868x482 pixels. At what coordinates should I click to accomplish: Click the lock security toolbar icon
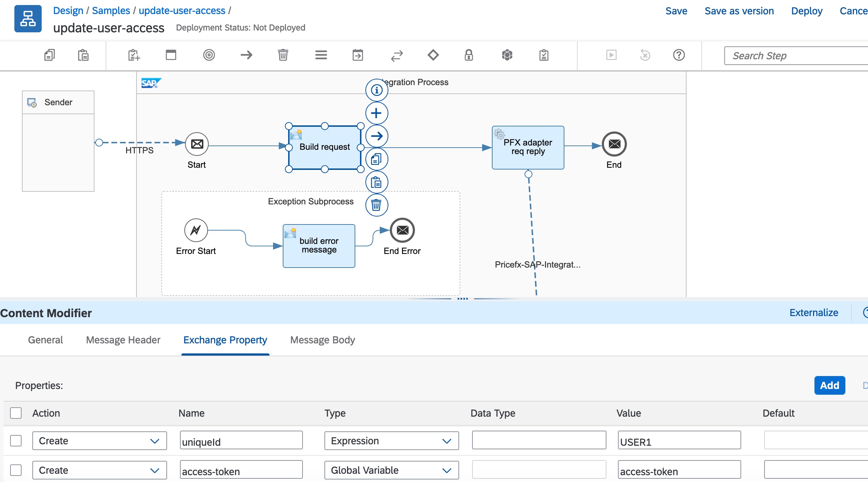click(x=468, y=55)
